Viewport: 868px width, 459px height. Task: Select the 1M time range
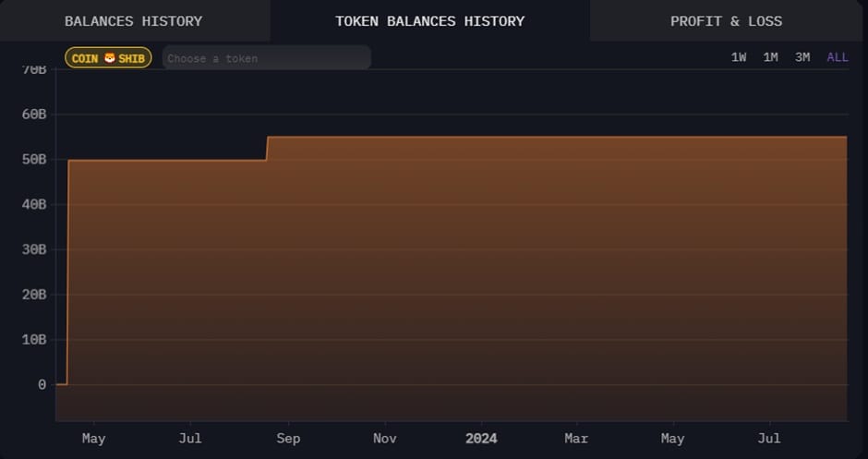[x=770, y=57]
